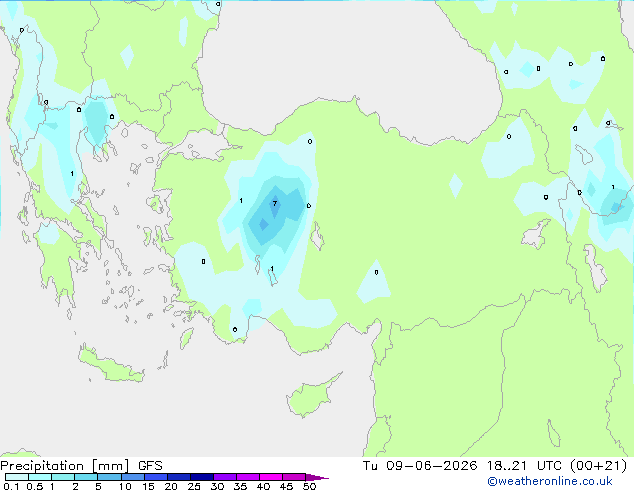Viewport: 634px width, 490px height.
Task: Pick the 40–45 mm magenta legend swatch
Action: 271,477
